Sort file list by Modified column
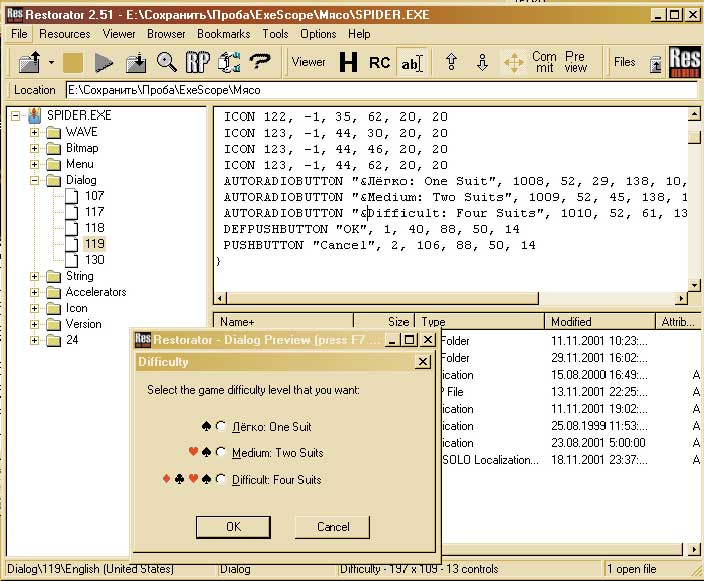This screenshot has height=581, width=704. (x=600, y=321)
